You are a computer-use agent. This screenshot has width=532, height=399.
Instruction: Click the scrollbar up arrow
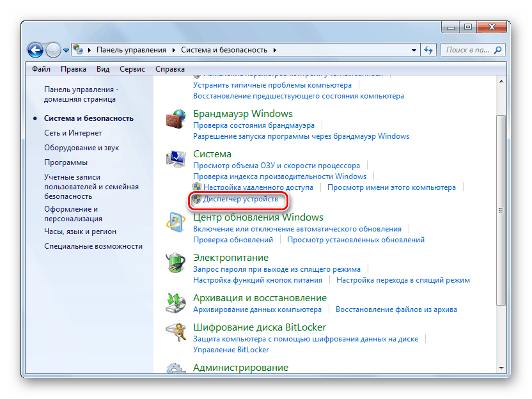(x=501, y=81)
